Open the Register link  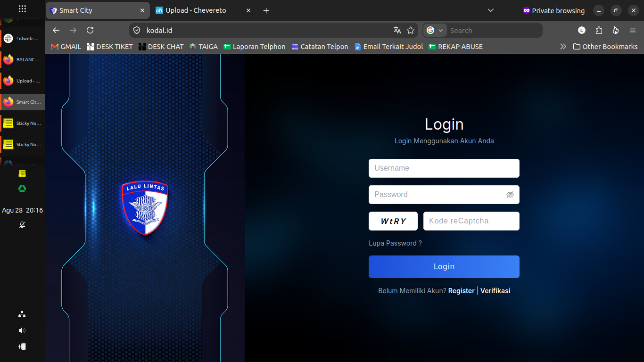[x=462, y=291]
